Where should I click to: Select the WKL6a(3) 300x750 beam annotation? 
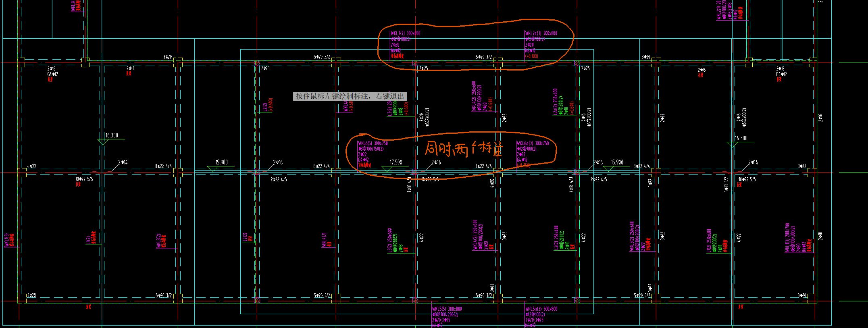pyautogui.click(x=533, y=143)
